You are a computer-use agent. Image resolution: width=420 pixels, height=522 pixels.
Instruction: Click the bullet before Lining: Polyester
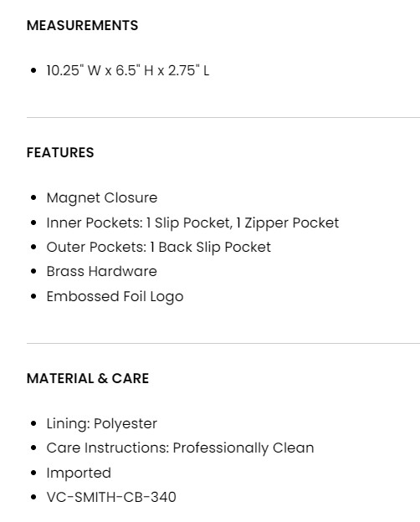pos(33,423)
